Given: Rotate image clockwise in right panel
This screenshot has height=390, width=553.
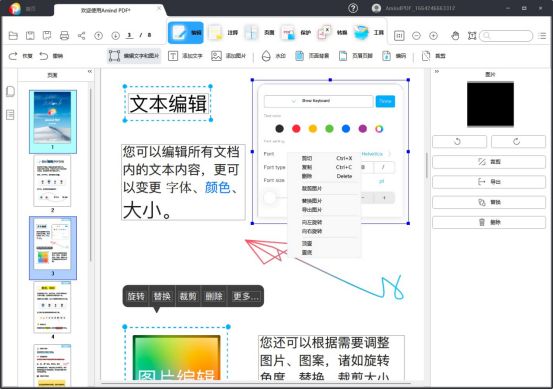Looking at the screenshot, I should point(518,142).
